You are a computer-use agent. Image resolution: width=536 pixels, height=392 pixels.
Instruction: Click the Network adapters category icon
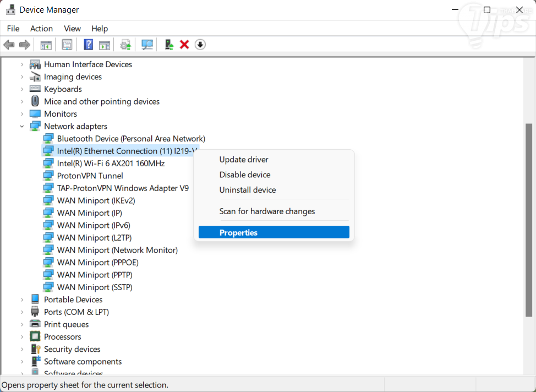click(x=35, y=126)
